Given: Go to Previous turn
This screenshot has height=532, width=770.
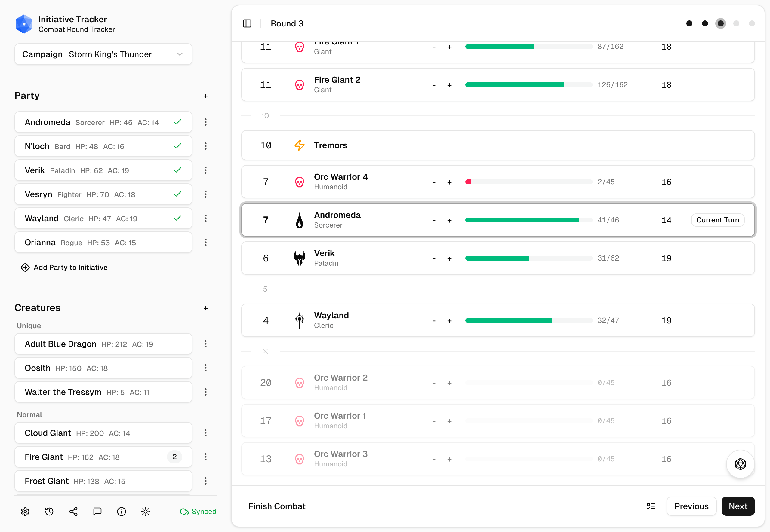Looking at the screenshot, I should pos(691,506).
